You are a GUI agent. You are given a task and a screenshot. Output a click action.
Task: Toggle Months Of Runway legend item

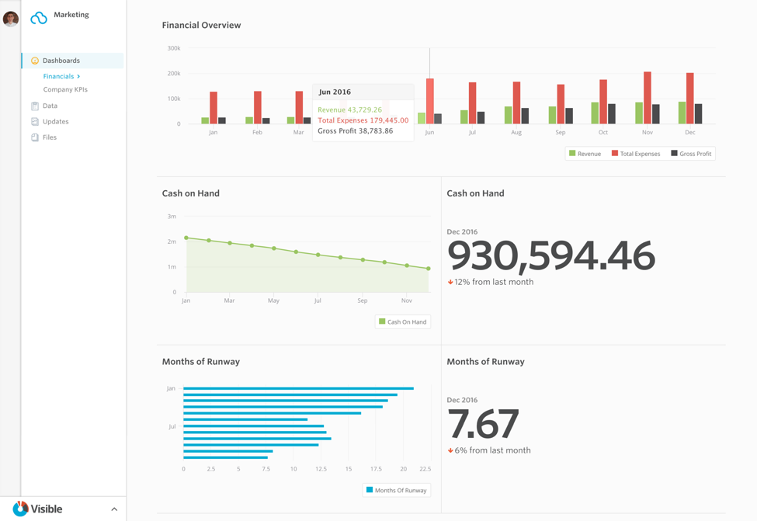click(396, 490)
